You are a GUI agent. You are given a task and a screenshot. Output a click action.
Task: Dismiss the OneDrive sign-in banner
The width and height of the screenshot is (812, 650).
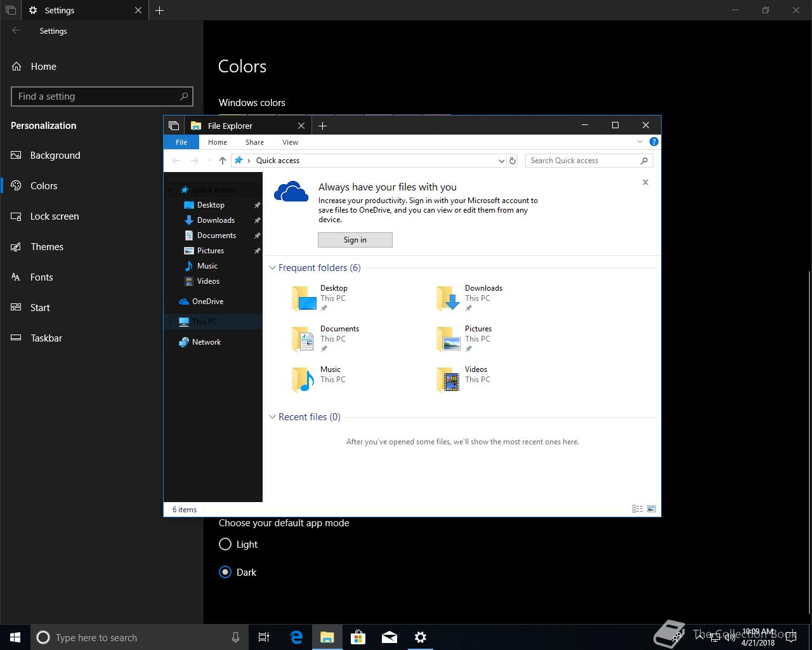coord(645,182)
